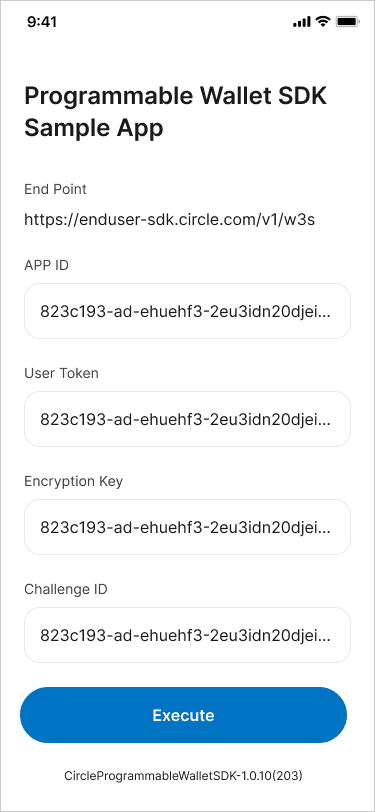Tap the Wi-Fi icon in status bar

(x=323, y=21)
